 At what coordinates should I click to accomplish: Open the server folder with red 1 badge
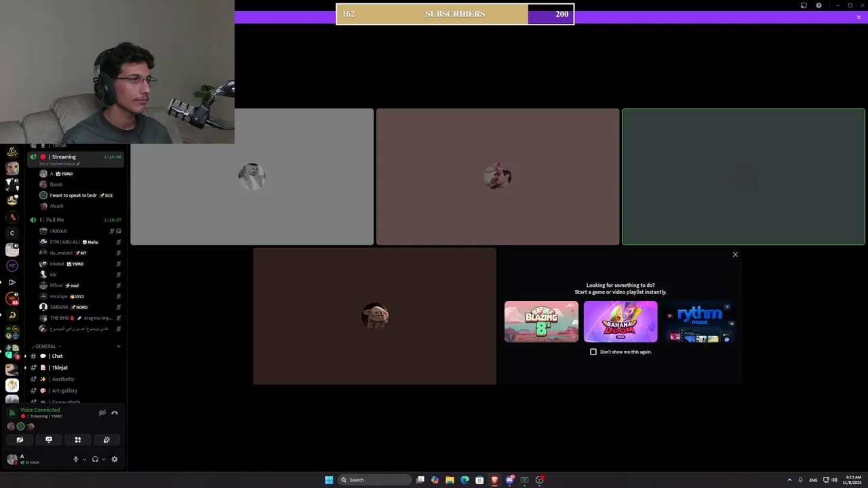point(12,351)
